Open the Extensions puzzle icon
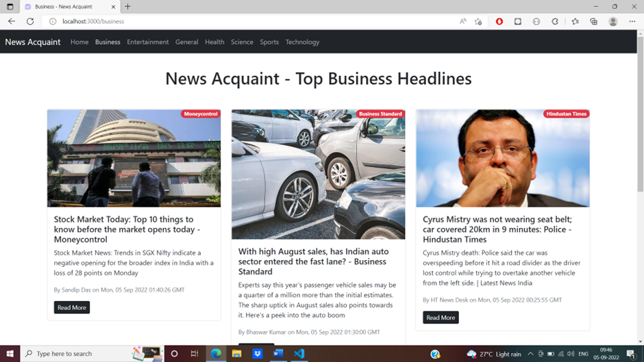 pos(555,21)
